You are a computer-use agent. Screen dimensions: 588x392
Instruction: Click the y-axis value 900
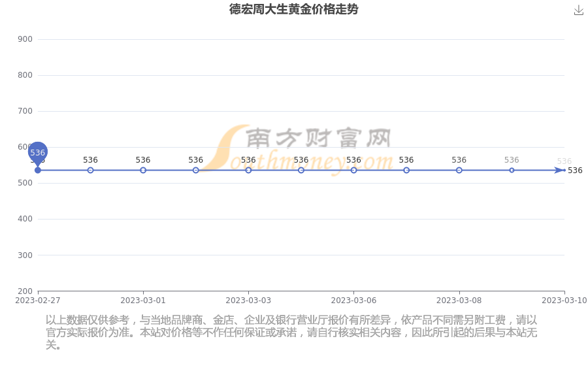click(25, 39)
